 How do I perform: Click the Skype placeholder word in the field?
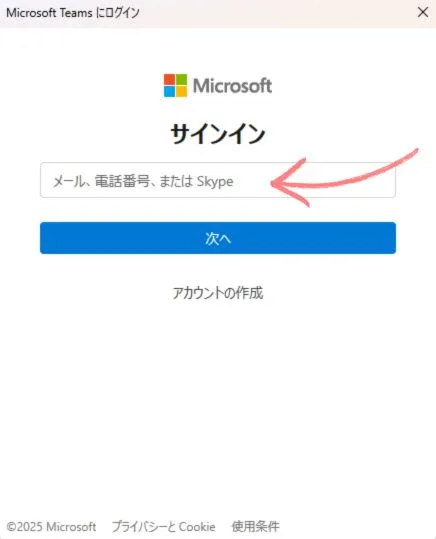215,181
